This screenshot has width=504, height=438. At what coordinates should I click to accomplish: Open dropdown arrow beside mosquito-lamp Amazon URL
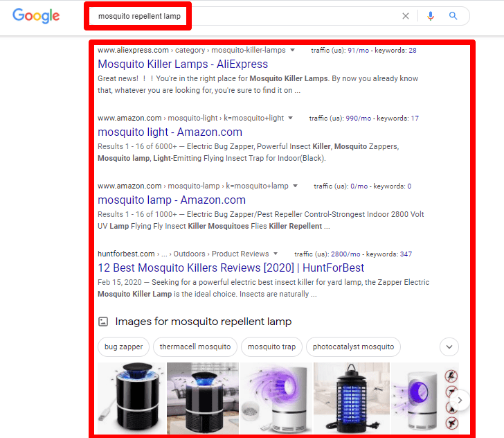tap(295, 186)
